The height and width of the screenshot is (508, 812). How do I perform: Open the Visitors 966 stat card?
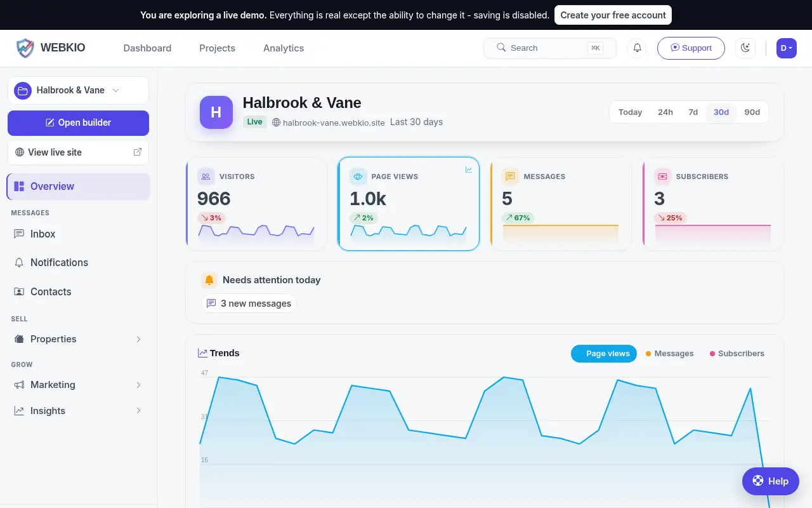click(256, 203)
